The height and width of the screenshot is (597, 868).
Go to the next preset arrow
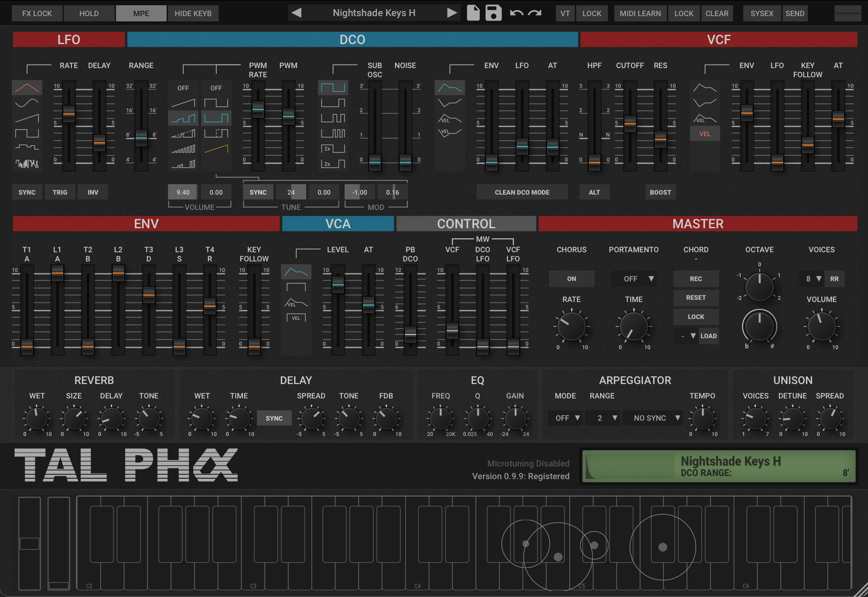coord(452,13)
